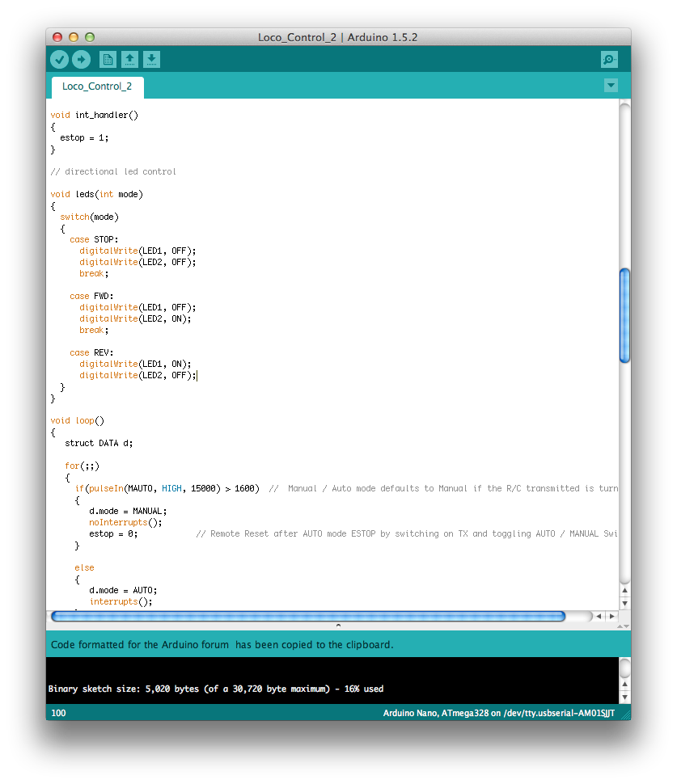Open a sketch using the Open icon
The height and width of the screenshot is (784, 677).
130,59
